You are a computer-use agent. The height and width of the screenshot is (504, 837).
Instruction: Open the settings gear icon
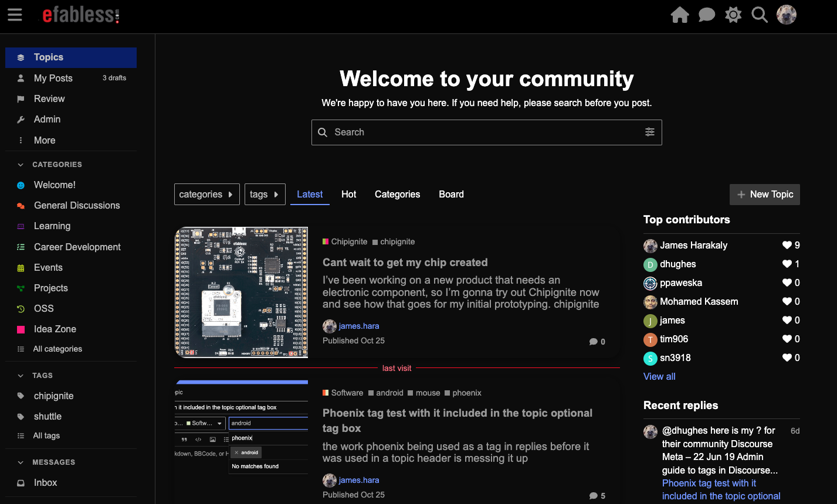[x=733, y=15]
